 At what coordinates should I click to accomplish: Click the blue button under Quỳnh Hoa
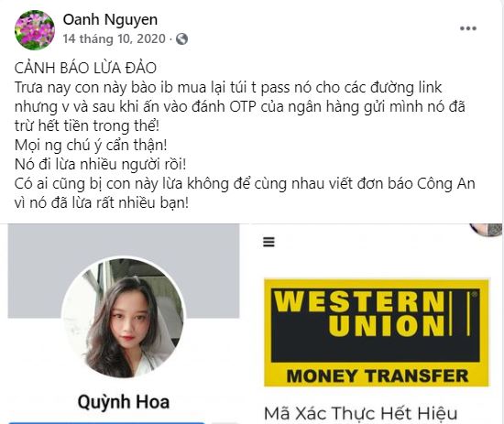106,423
